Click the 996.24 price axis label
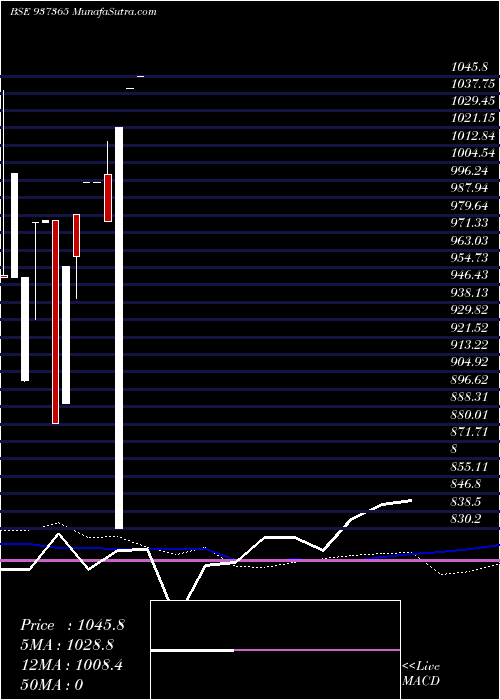This screenshot has width=500, height=700. pyautogui.click(x=470, y=171)
